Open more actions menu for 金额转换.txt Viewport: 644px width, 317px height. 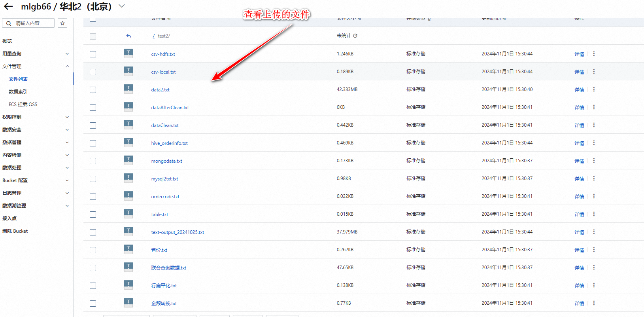(x=594, y=303)
